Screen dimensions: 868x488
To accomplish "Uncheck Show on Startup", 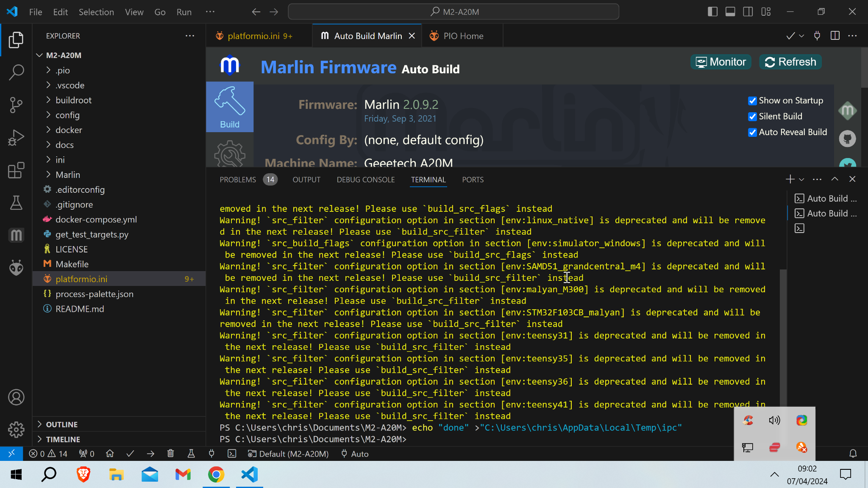I will point(752,101).
